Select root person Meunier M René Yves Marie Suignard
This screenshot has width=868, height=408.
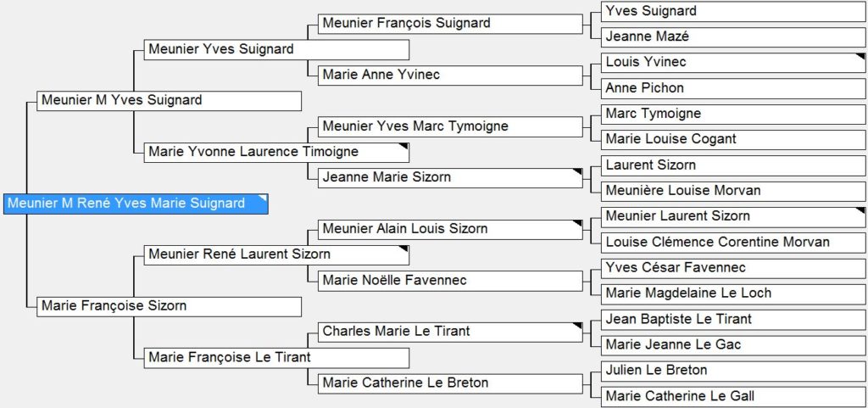pyautogui.click(x=136, y=204)
